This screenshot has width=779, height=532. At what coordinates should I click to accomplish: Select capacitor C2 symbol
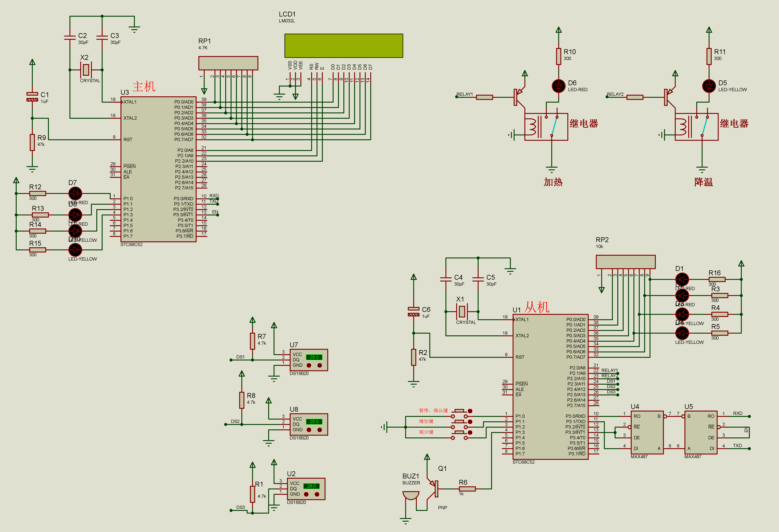70,38
